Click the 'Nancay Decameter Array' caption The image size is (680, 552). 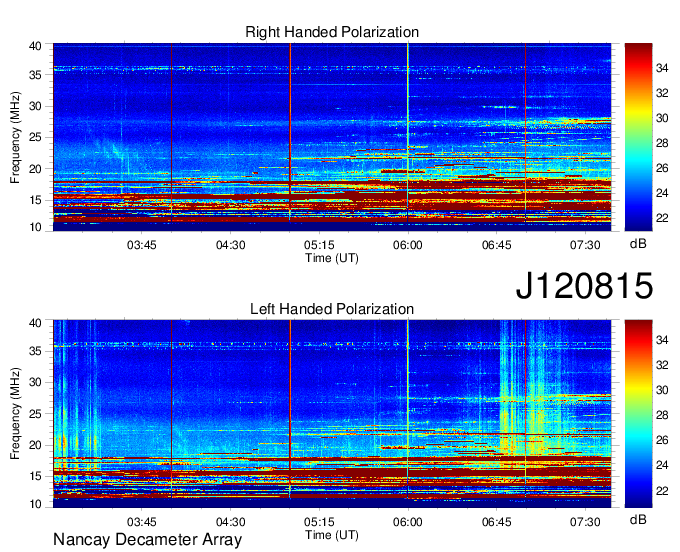pos(147,540)
